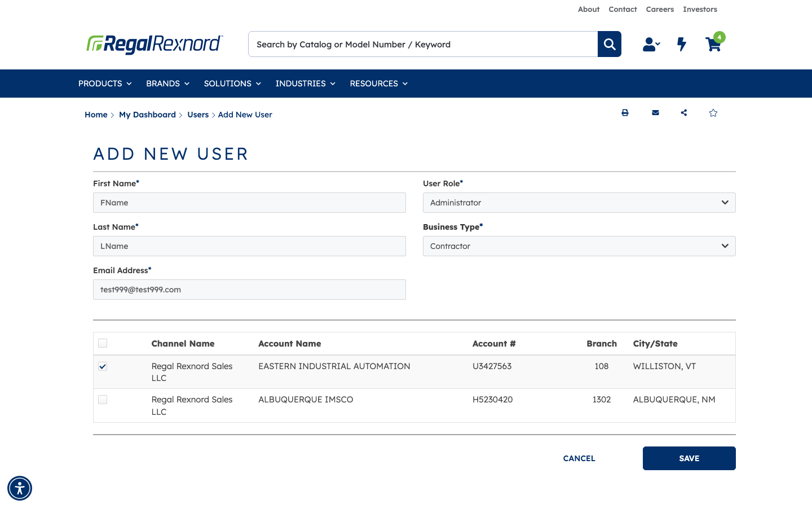This screenshot has width=812, height=508.
Task: Open the About link
Action: (x=589, y=10)
